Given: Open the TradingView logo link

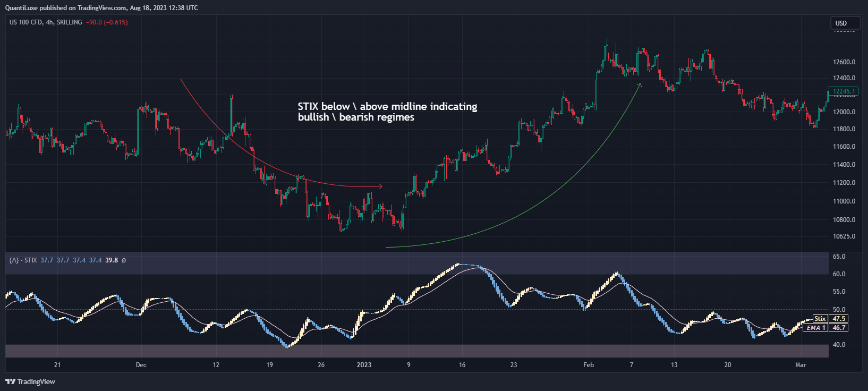Looking at the screenshot, I should click(x=30, y=381).
